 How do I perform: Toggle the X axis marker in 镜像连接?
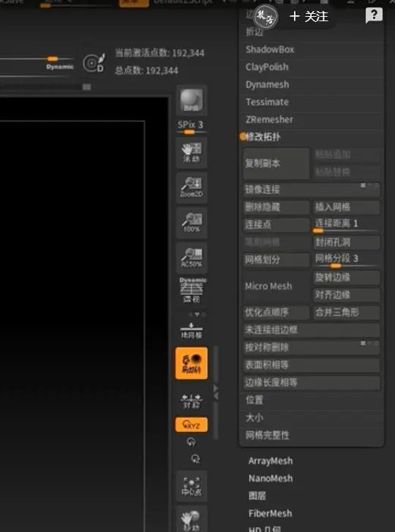(363, 186)
